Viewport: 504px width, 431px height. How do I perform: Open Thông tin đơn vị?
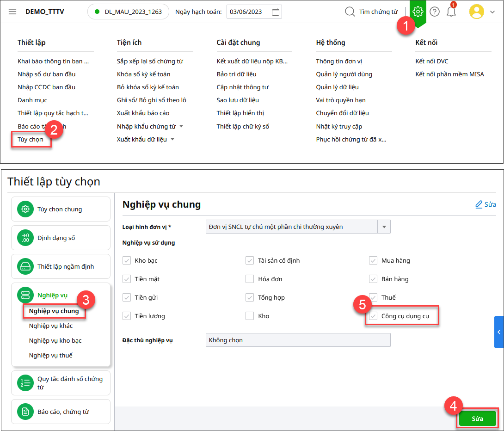[x=339, y=62]
